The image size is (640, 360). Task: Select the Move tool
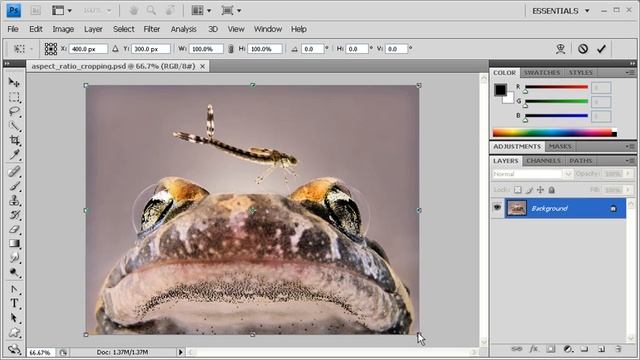point(14,82)
